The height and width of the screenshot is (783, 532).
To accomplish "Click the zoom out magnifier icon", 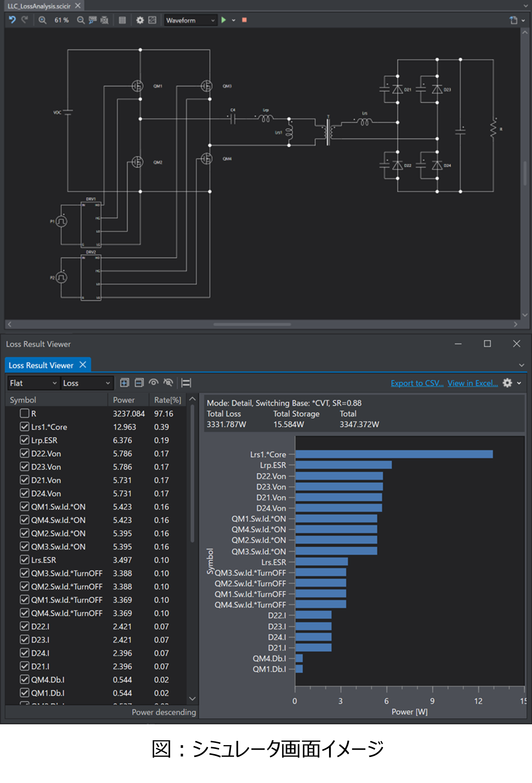I will (80, 20).
